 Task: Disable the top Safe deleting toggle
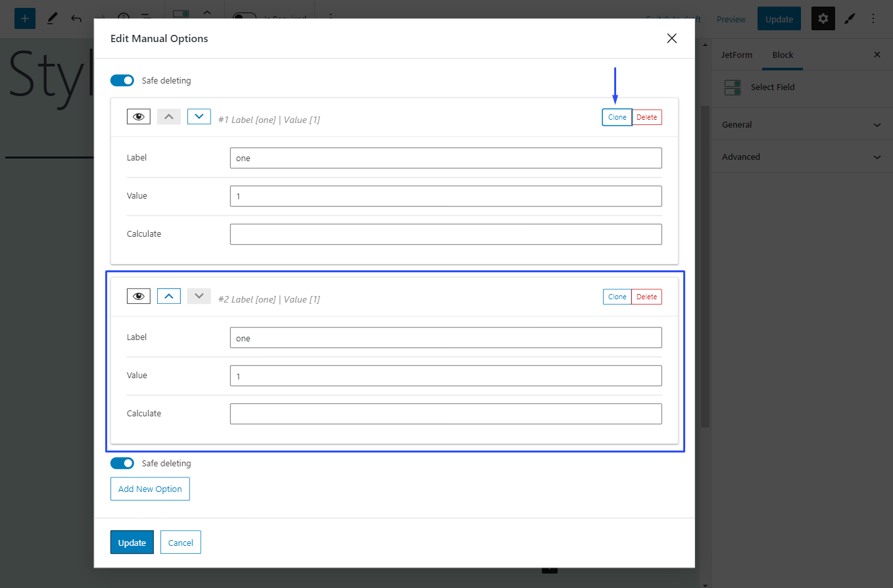(122, 80)
